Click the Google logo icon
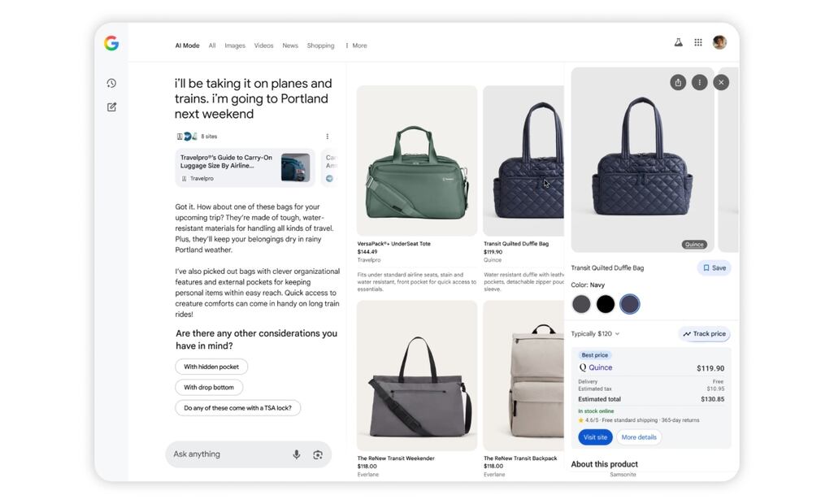 pos(111,44)
